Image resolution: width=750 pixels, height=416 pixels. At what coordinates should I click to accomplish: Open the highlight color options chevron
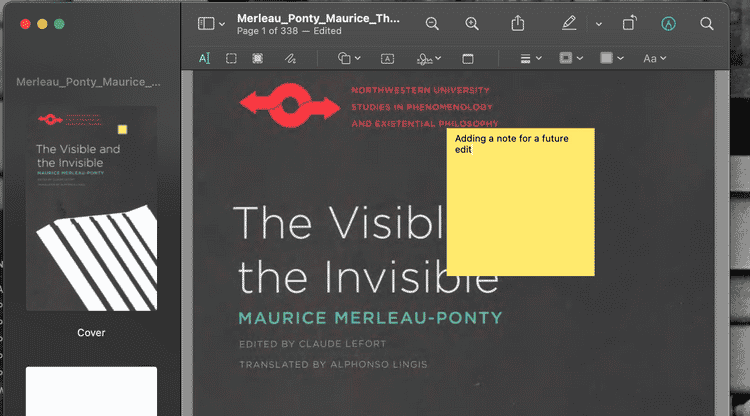coord(598,23)
